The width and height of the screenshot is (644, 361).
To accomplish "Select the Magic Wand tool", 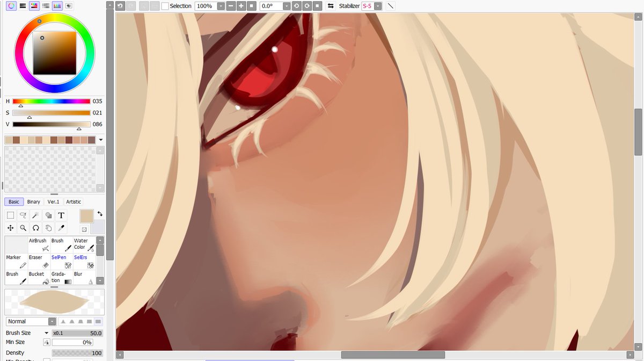I will point(36,215).
